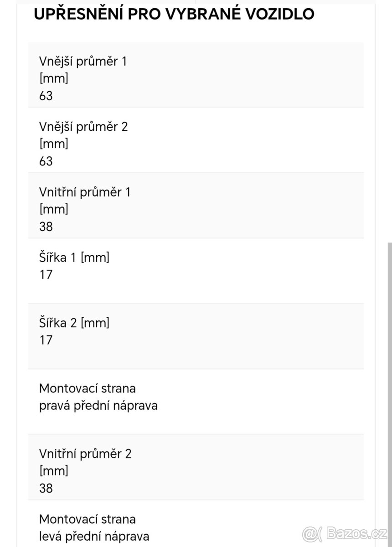Select the Šířka 2 [mm] label
392x547 pixels.
[x=74, y=323]
